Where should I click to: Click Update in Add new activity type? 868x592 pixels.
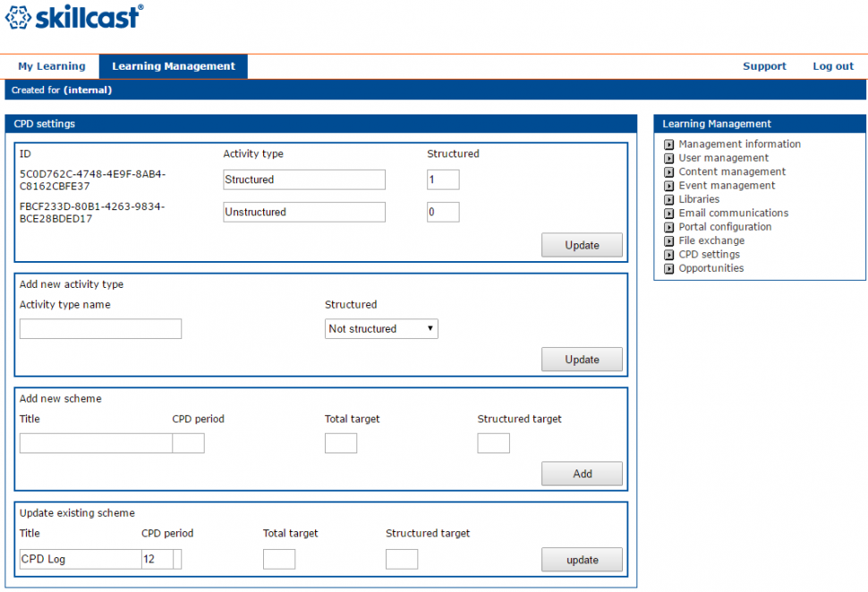click(582, 359)
